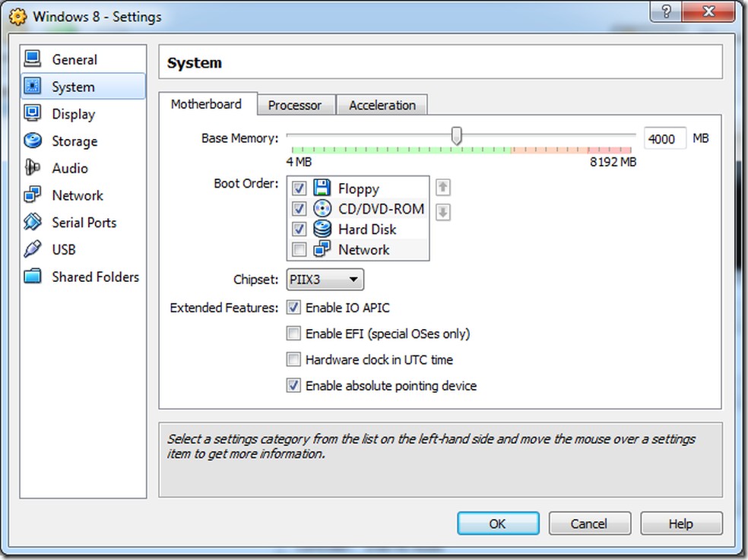The image size is (748, 560).
Task: Select Serial Ports in the settings list
Action: 83,223
